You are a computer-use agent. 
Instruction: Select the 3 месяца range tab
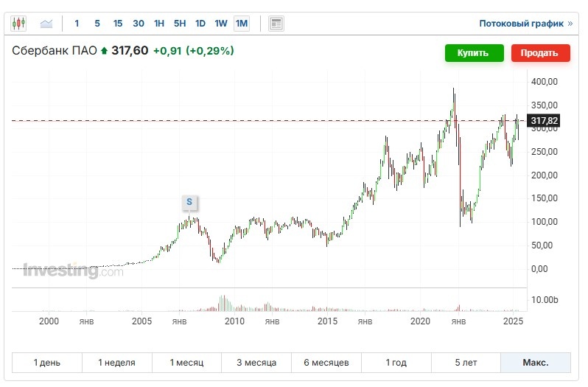pyautogui.click(x=256, y=363)
